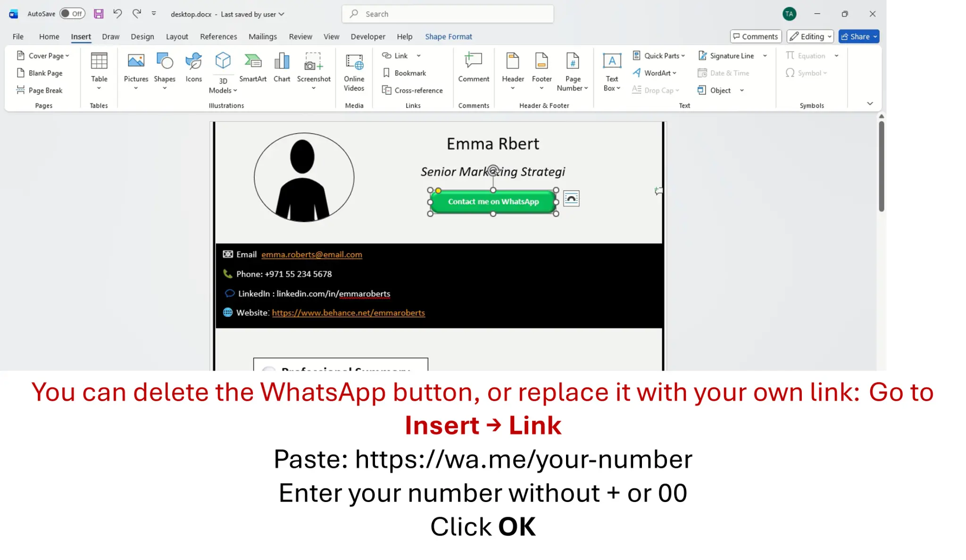Click the Share button
The image size is (966, 560).
coord(858,36)
